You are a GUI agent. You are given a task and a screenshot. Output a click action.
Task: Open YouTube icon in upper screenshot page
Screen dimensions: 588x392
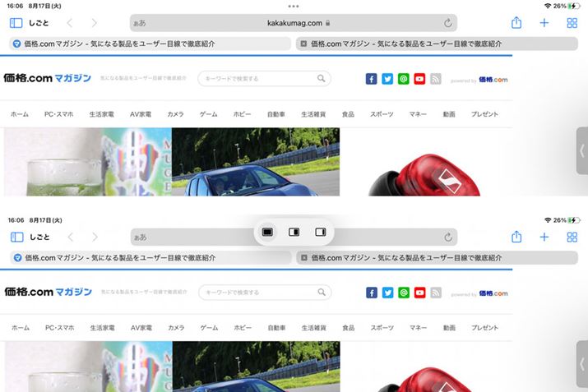click(x=419, y=79)
